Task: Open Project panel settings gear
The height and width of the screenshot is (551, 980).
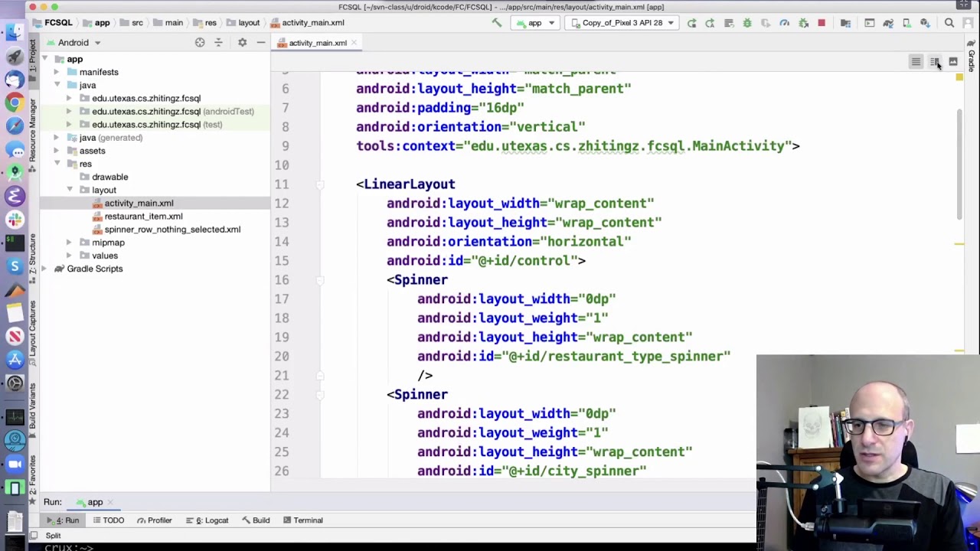Action: (x=242, y=43)
